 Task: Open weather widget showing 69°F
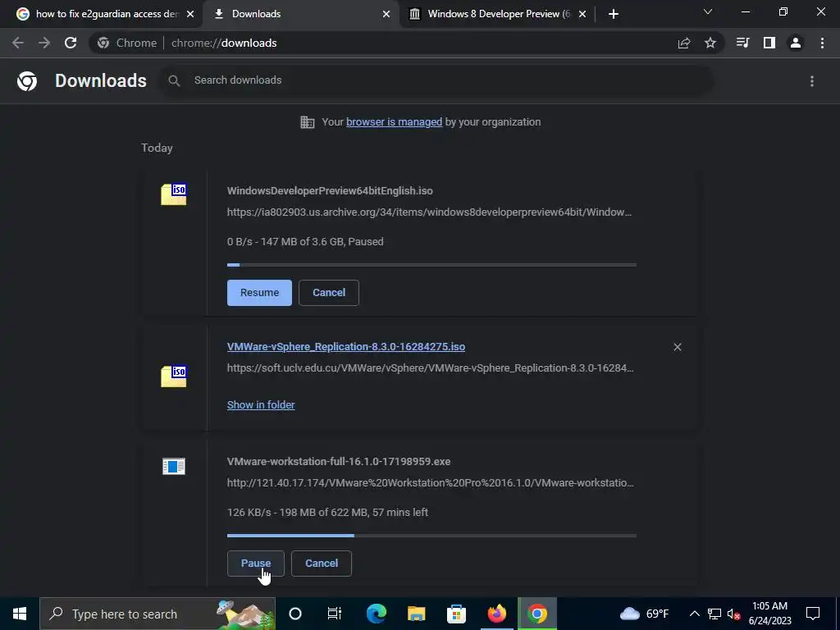tap(645, 614)
